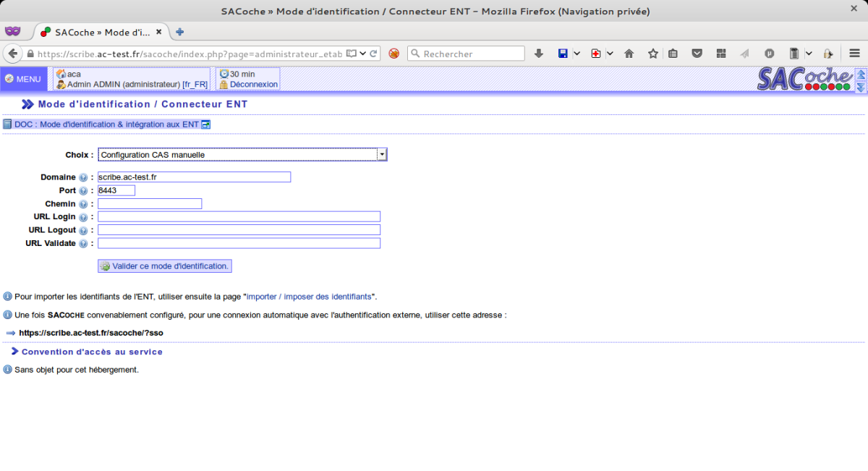Open the Choix dropdown for CAS configuration
868x471 pixels.
(x=243, y=155)
